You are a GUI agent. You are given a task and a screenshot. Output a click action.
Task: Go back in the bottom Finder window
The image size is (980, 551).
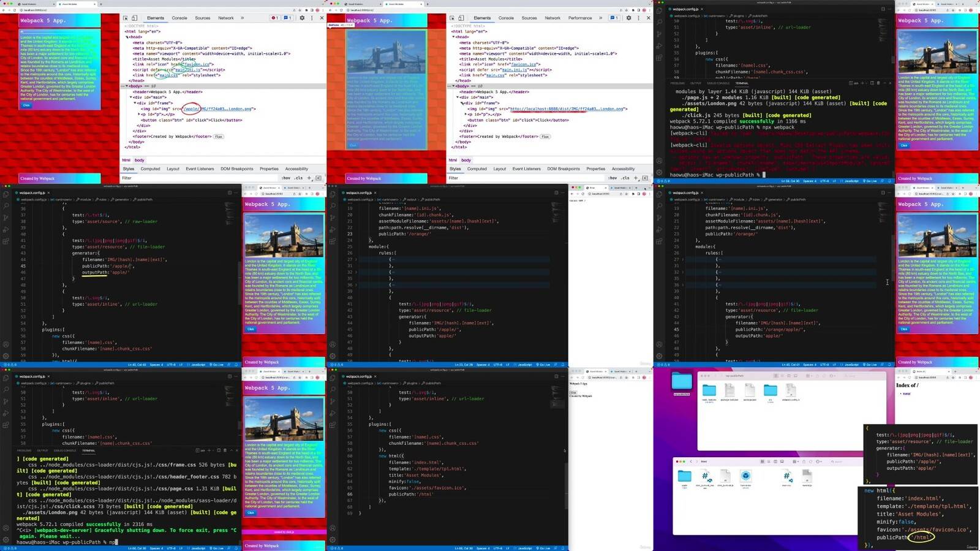tap(691, 462)
